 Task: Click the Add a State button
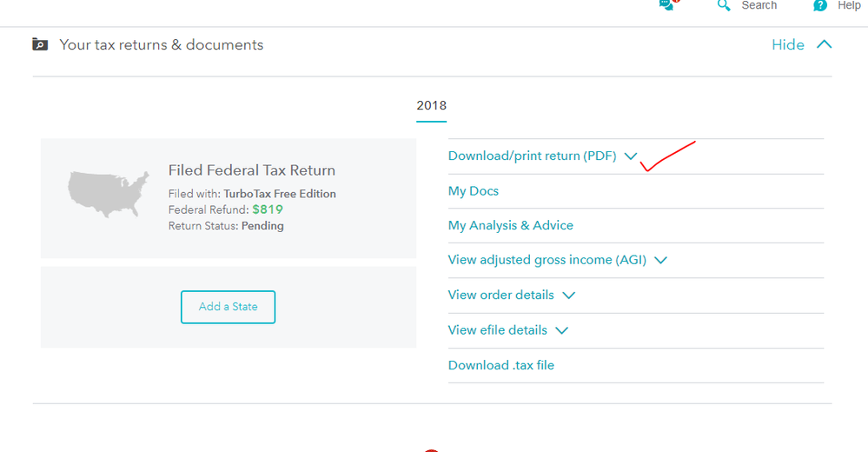[228, 307]
